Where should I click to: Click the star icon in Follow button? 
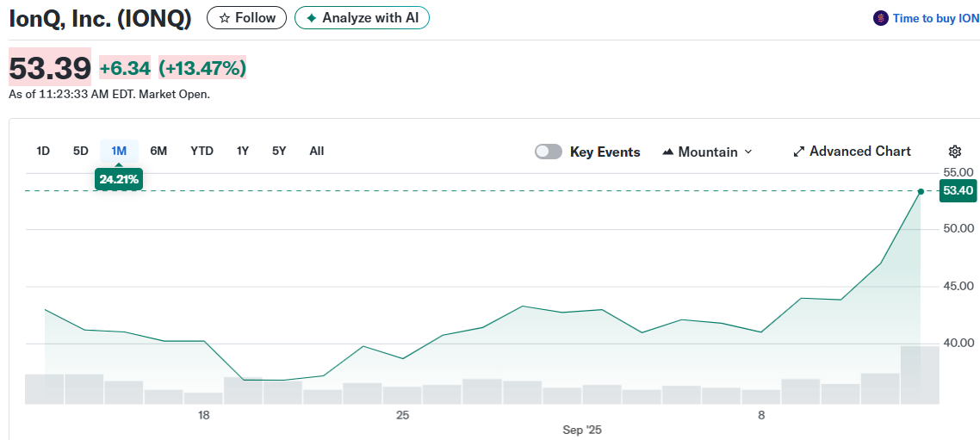click(225, 18)
